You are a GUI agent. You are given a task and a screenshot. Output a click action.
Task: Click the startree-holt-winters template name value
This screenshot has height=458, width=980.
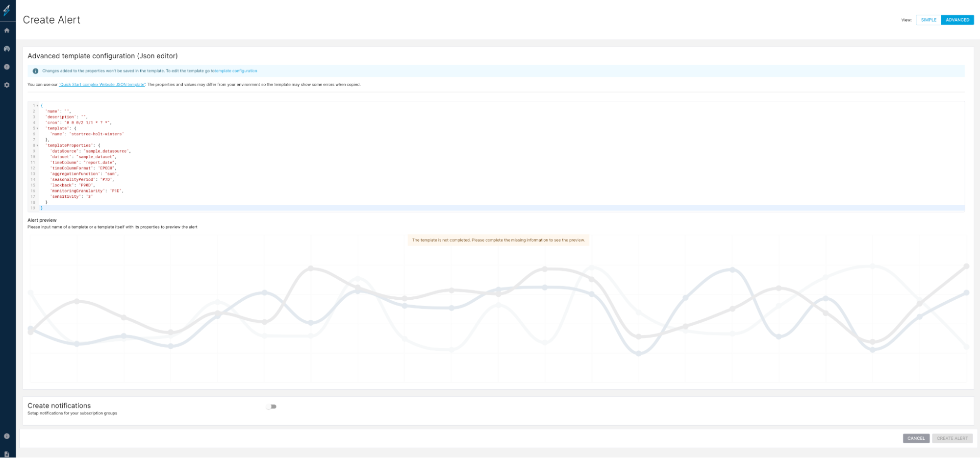pyautogui.click(x=97, y=134)
